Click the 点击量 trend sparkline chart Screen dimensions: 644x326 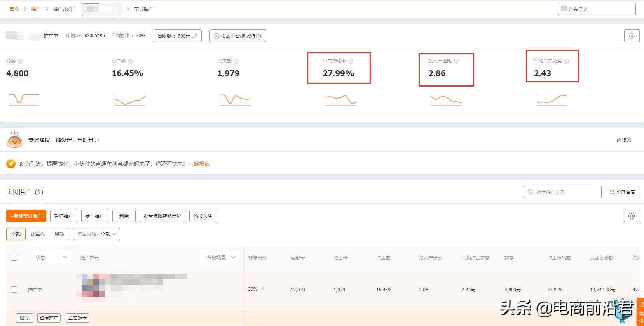pyautogui.click(x=235, y=99)
